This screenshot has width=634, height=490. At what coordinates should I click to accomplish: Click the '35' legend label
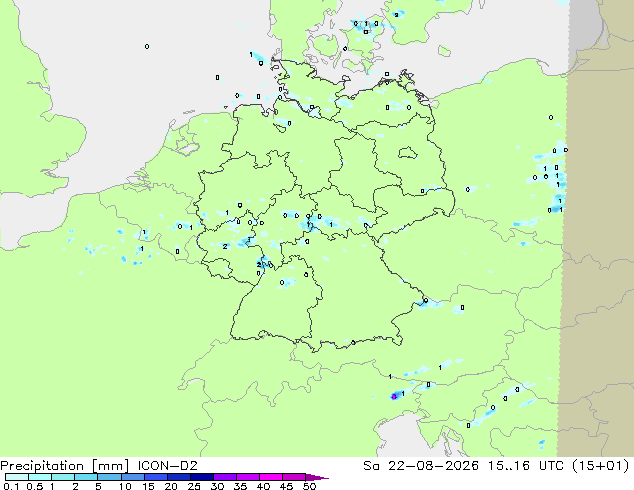[240, 486]
